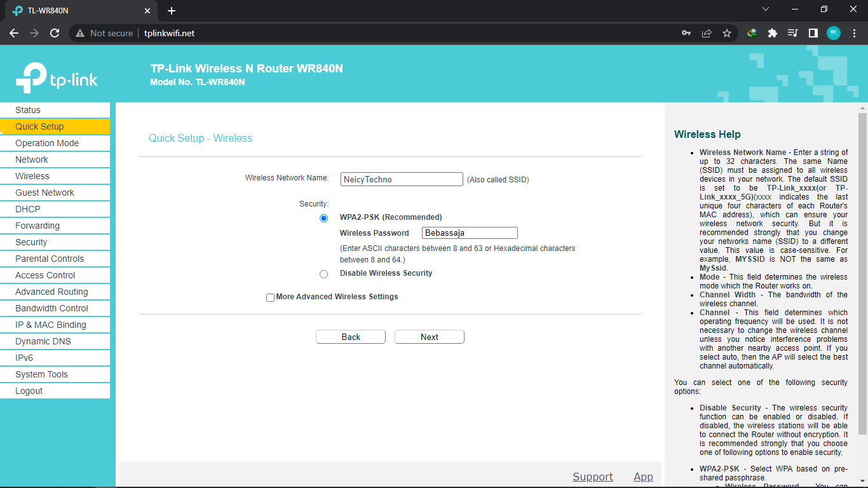Open the IPv6 menu

55,358
